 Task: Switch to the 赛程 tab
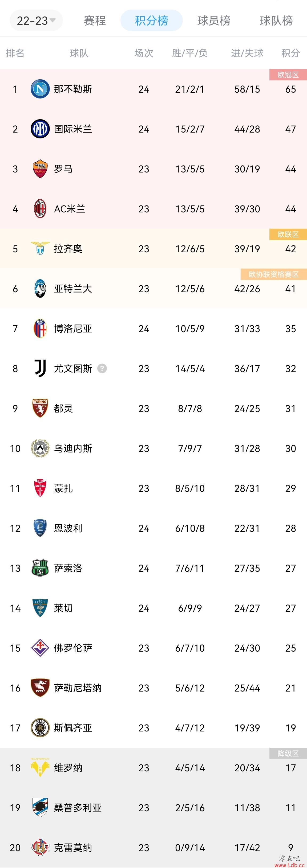[95, 20]
